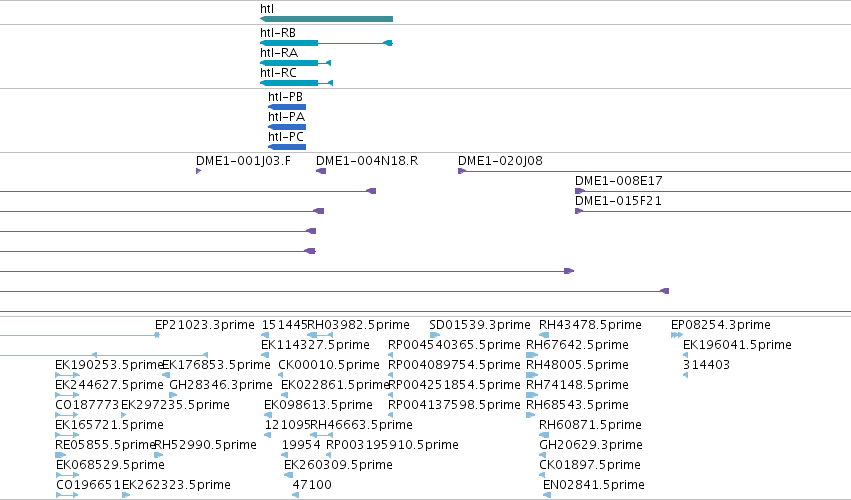Select the EP08254.3prime EST label

coord(721,325)
